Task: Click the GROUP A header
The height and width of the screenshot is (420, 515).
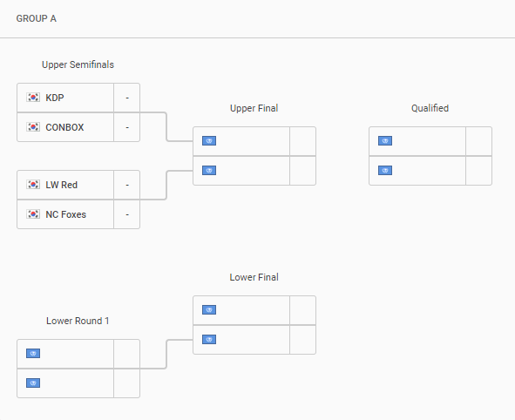Action: click(36, 18)
